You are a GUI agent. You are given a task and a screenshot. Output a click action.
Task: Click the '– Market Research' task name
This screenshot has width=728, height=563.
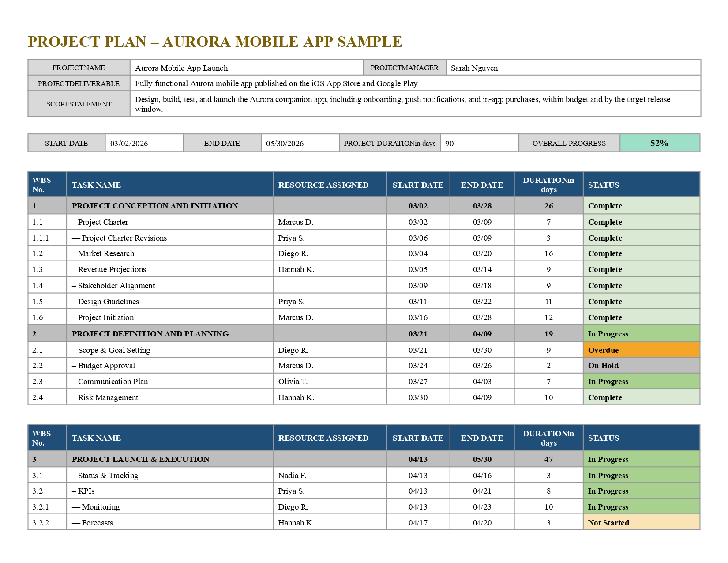[x=103, y=253]
